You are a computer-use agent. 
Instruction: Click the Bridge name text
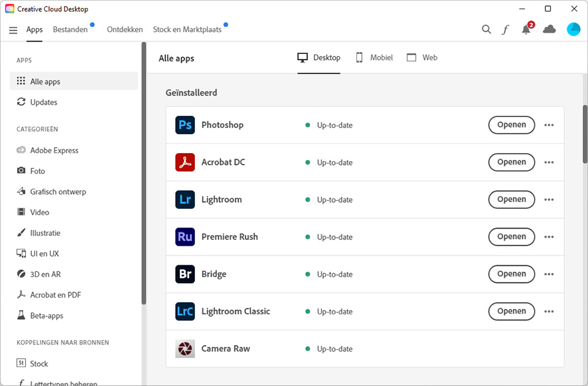pyautogui.click(x=214, y=274)
